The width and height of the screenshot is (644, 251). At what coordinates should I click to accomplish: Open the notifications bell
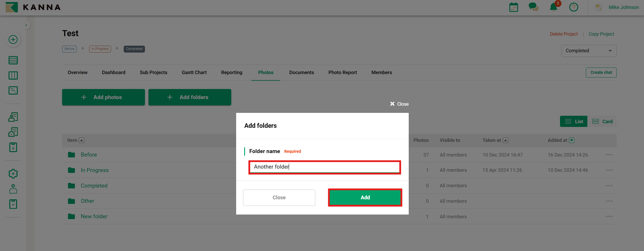(x=553, y=7)
